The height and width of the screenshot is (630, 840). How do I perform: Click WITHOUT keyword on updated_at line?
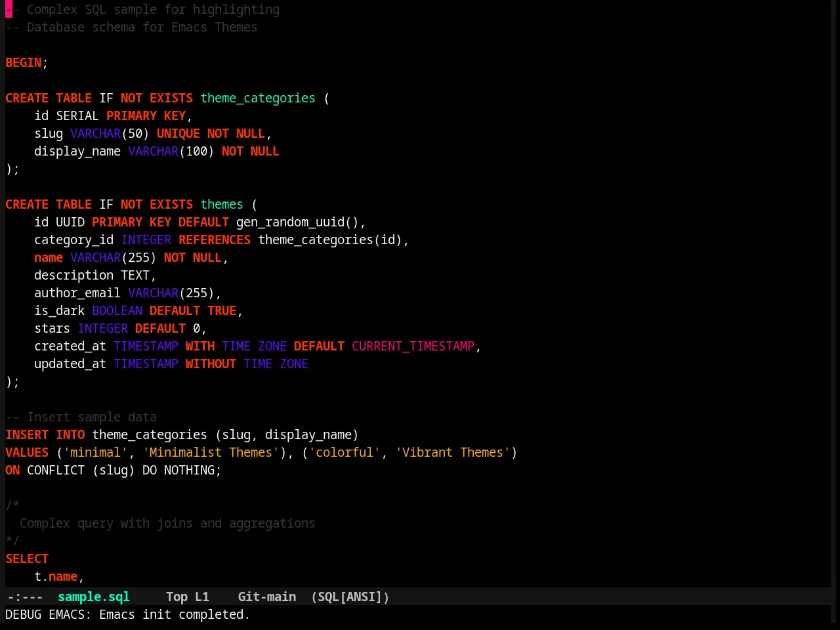click(211, 364)
